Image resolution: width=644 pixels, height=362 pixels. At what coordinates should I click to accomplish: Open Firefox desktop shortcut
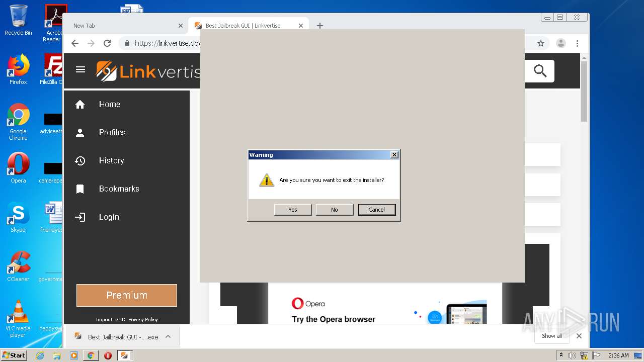(18, 69)
